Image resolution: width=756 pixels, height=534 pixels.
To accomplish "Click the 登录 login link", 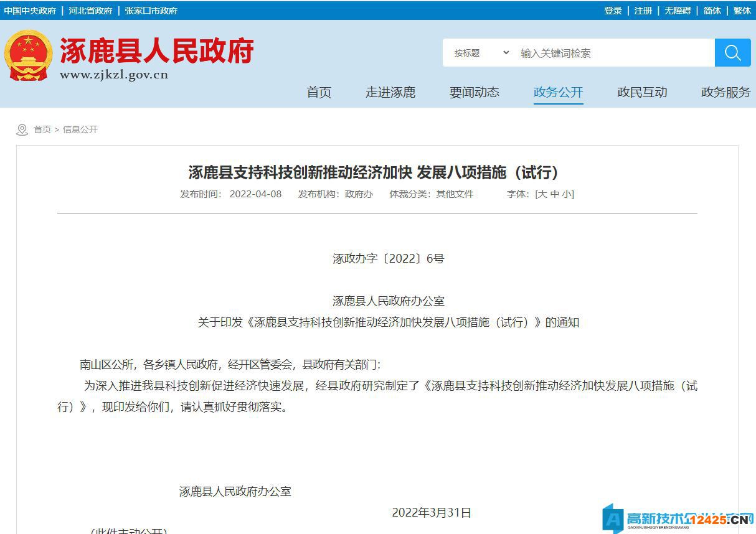I will pos(612,11).
